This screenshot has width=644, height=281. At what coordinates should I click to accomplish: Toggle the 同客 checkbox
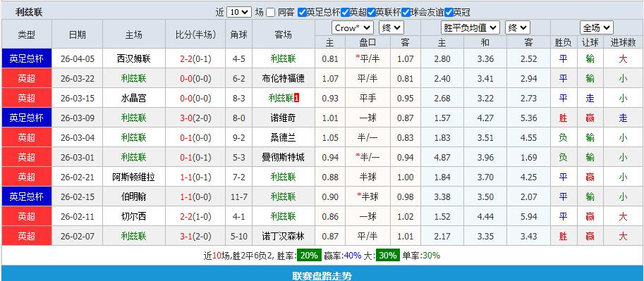[x=270, y=12]
